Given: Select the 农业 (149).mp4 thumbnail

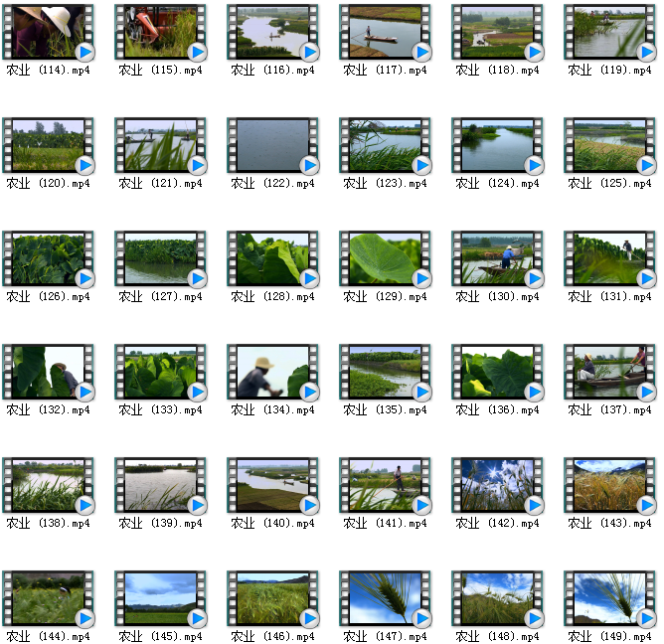Looking at the screenshot, I should (609, 598).
